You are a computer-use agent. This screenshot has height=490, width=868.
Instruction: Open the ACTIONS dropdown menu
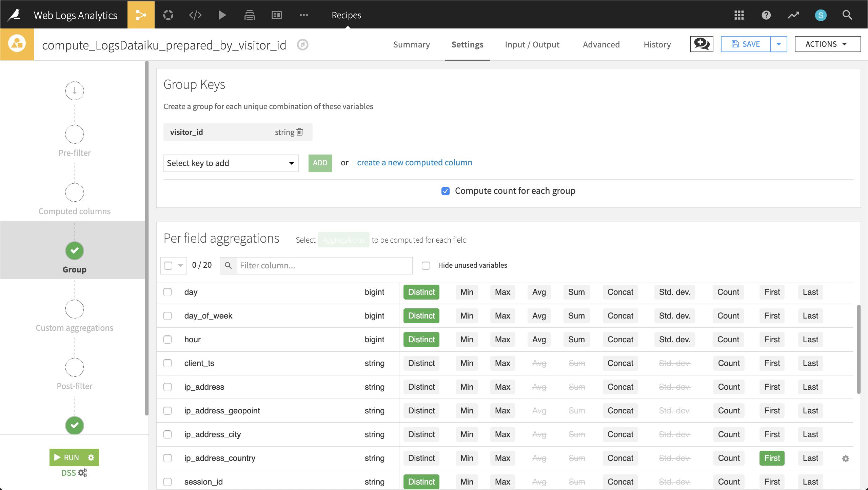tap(827, 44)
